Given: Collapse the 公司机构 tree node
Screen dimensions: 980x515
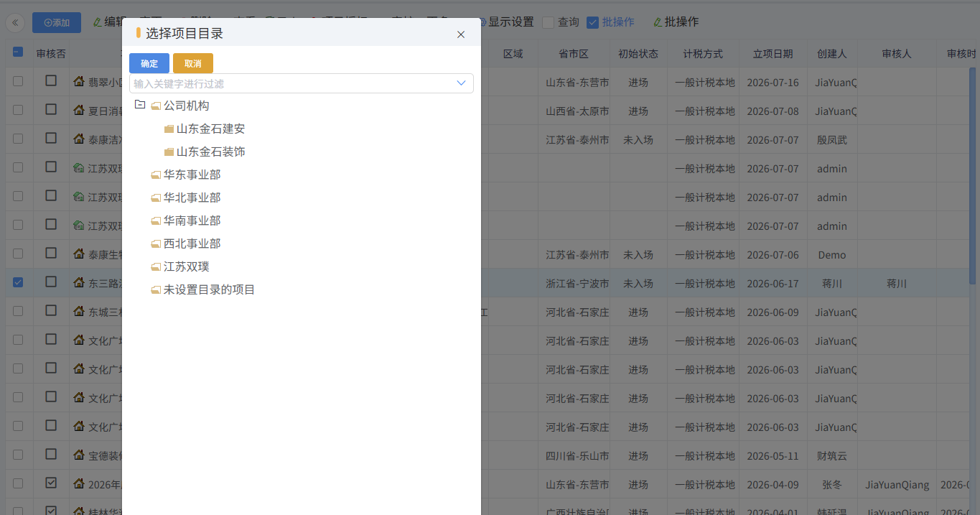Looking at the screenshot, I should pyautogui.click(x=140, y=105).
